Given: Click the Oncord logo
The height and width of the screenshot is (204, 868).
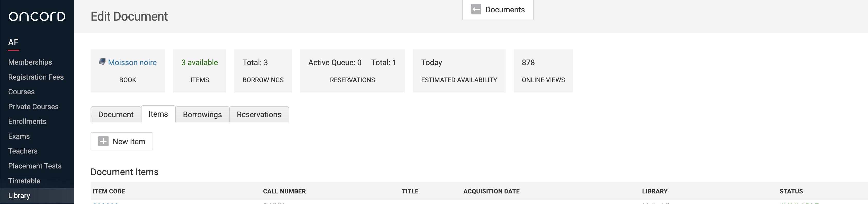Looking at the screenshot, I should pos(37,16).
